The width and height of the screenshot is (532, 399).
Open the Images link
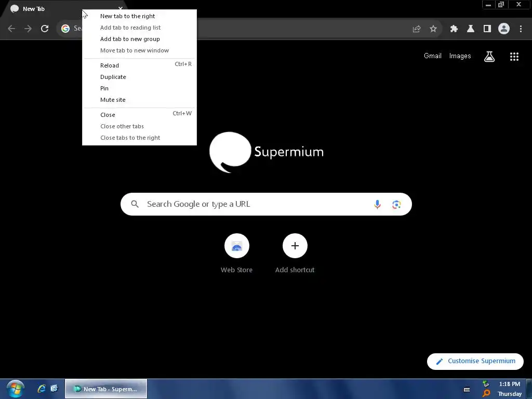click(x=460, y=56)
